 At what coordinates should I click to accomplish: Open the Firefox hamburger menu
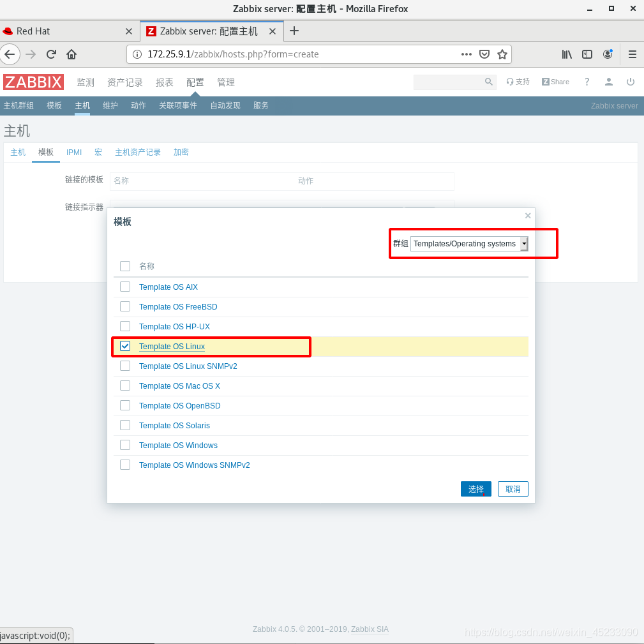pyautogui.click(x=633, y=54)
